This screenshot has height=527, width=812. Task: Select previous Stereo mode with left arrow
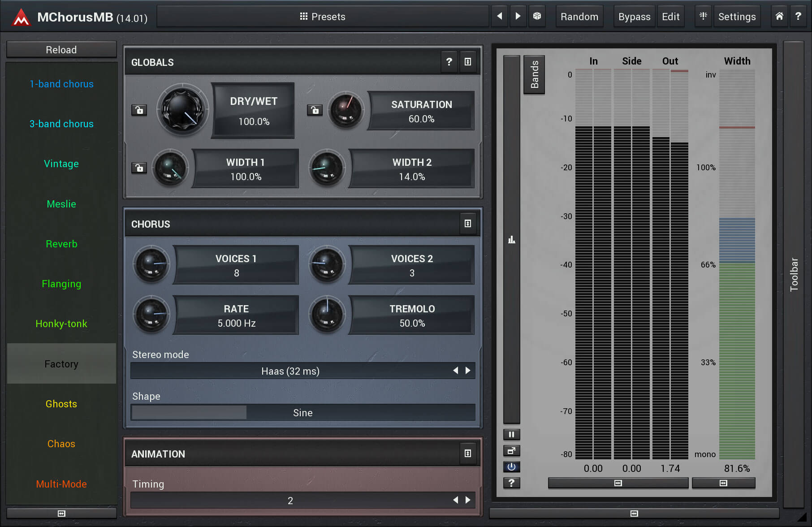click(x=456, y=371)
